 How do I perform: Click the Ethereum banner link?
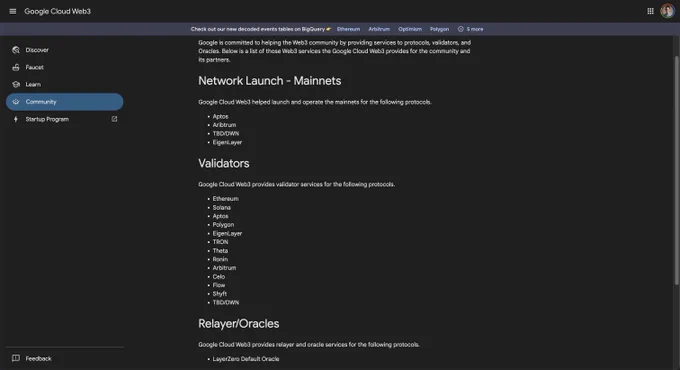tap(348, 29)
